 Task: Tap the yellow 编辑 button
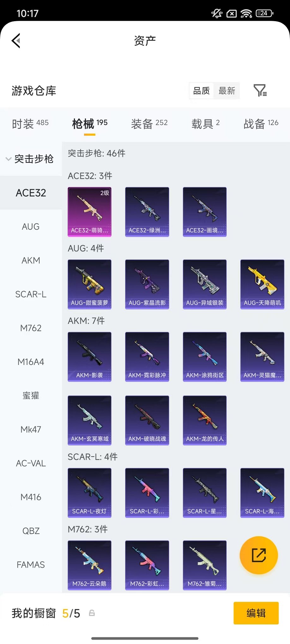pyautogui.click(x=256, y=613)
